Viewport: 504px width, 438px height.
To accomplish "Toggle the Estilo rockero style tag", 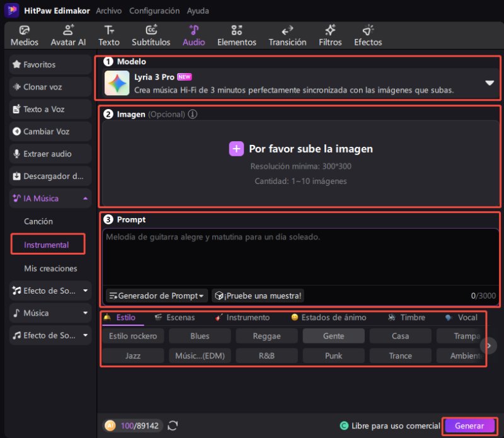I will 133,336.
